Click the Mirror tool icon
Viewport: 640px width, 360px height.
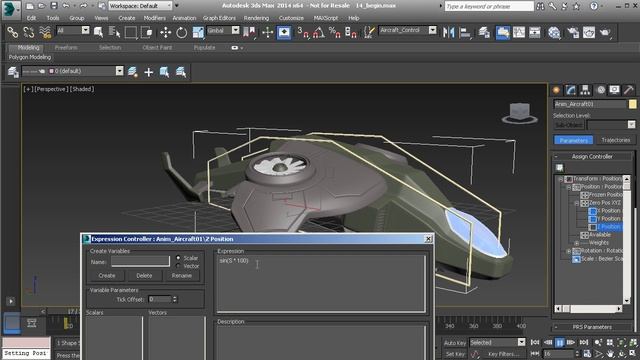point(449,32)
